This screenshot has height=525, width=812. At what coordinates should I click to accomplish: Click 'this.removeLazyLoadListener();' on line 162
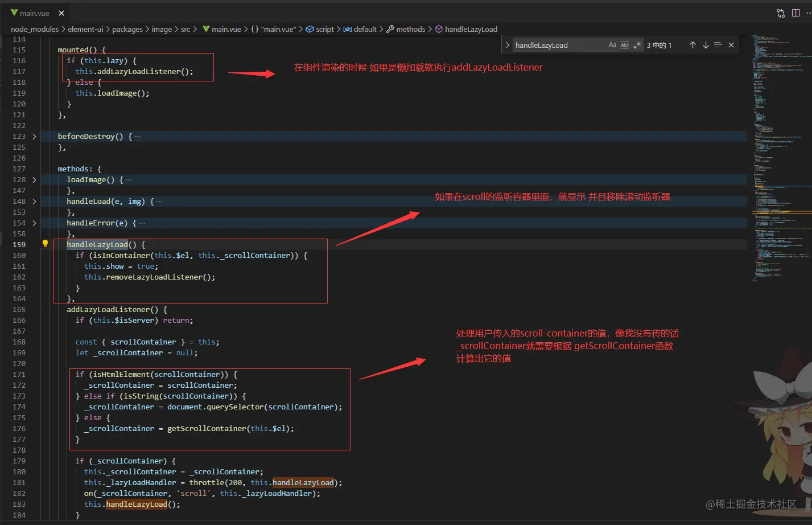pos(150,277)
